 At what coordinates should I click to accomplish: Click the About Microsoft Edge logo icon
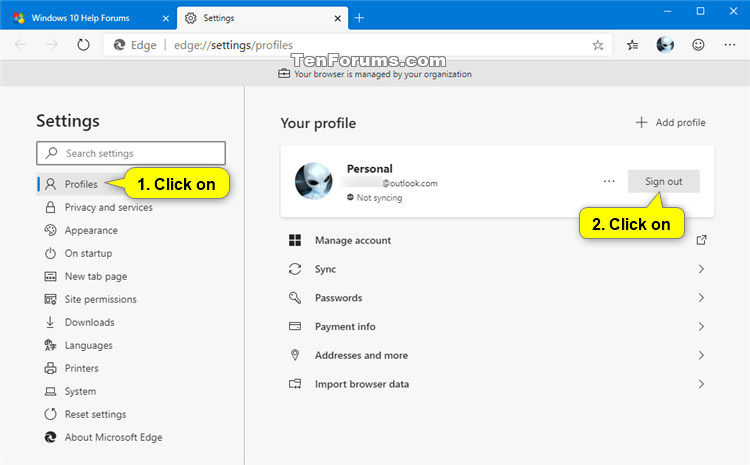point(50,437)
